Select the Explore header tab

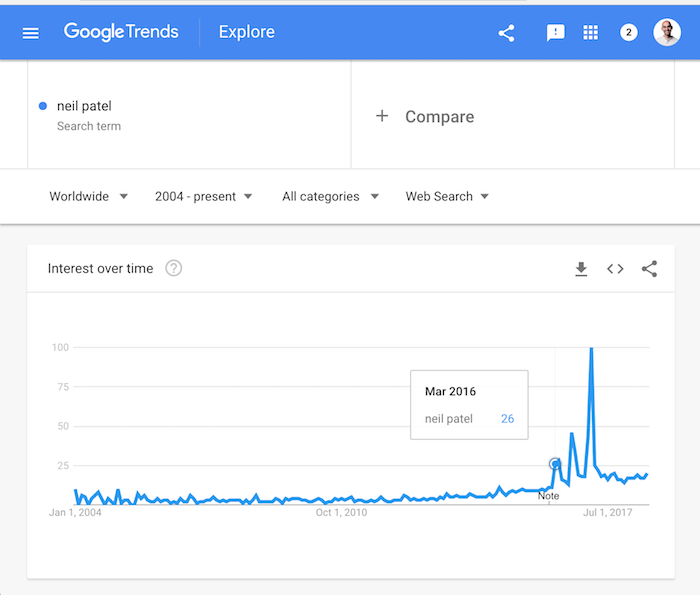coord(247,32)
